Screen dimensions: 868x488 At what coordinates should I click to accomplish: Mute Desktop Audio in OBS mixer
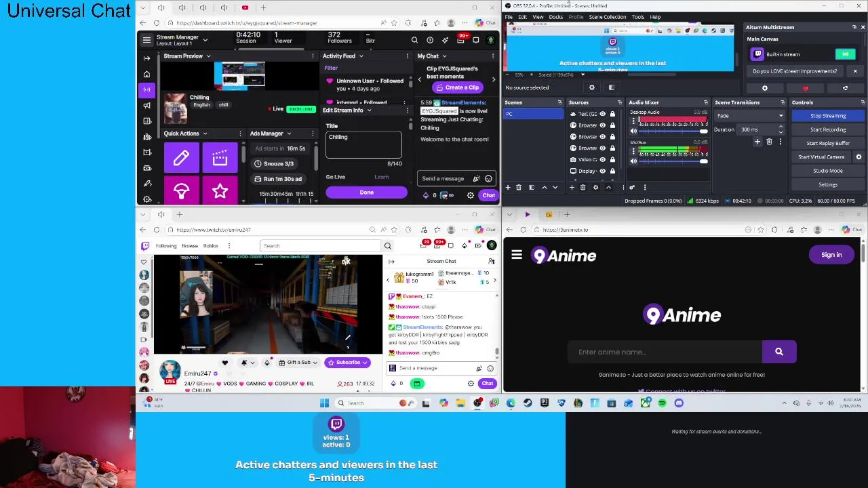[x=634, y=131]
